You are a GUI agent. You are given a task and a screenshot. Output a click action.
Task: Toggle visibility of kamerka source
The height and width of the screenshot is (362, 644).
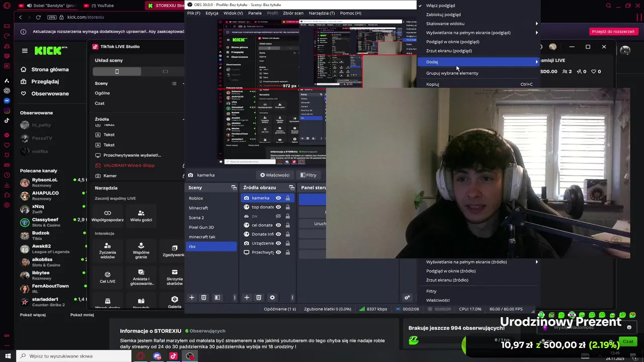(278, 198)
